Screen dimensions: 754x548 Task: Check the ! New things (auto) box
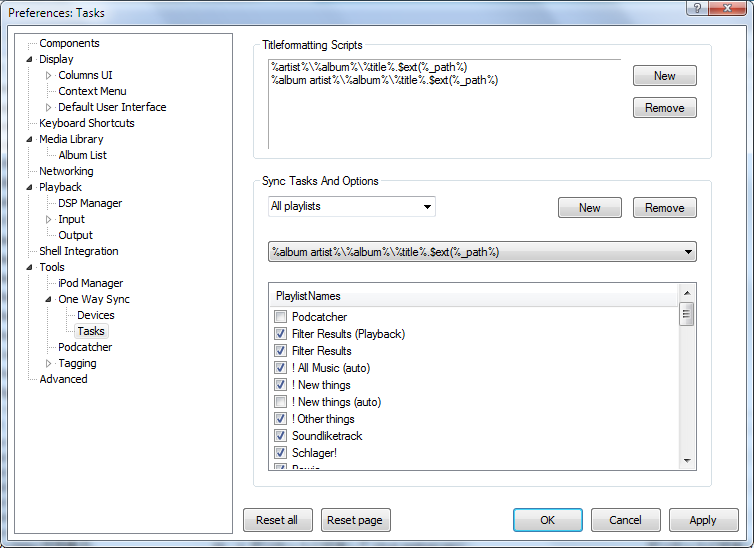[x=281, y=402]
